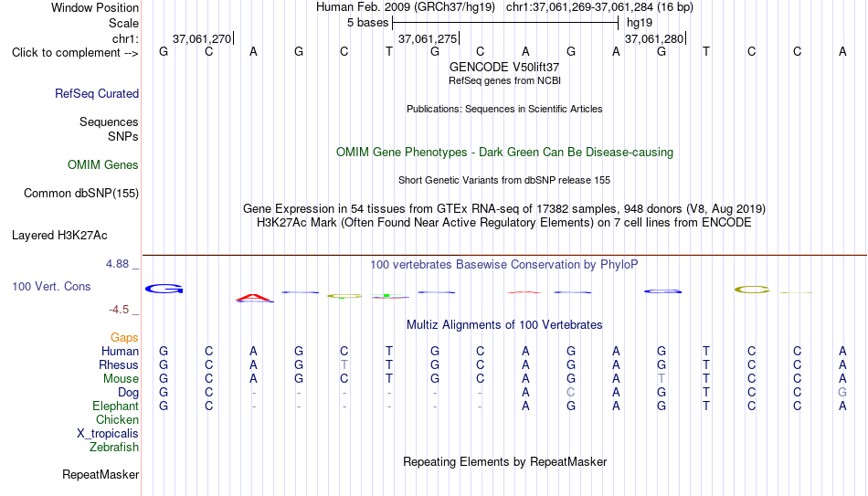Click the Common dbSNP(155) label
The width and height of the screenshot is (868, 496).
coord(80,194)
